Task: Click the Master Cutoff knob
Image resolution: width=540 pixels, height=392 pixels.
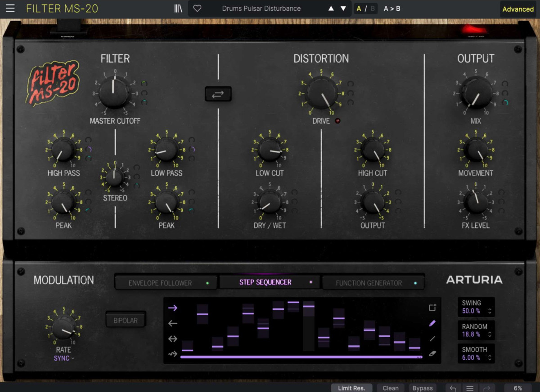Action: coord(114,93)
